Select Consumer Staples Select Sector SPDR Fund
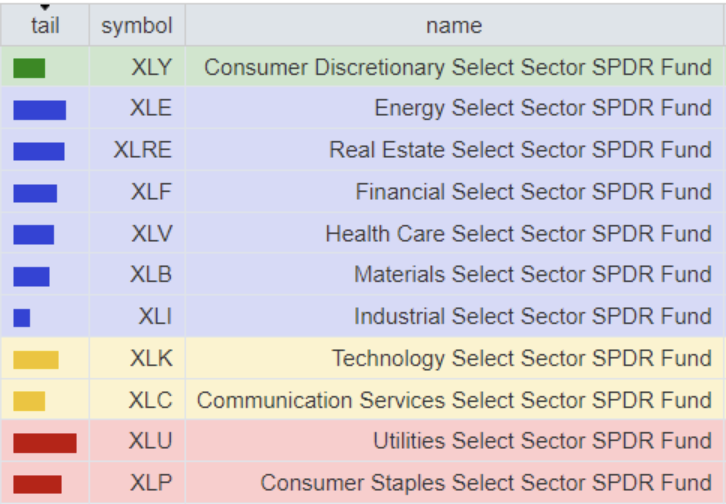The height and width of the screenshot is (504, 726). point(486,484)
